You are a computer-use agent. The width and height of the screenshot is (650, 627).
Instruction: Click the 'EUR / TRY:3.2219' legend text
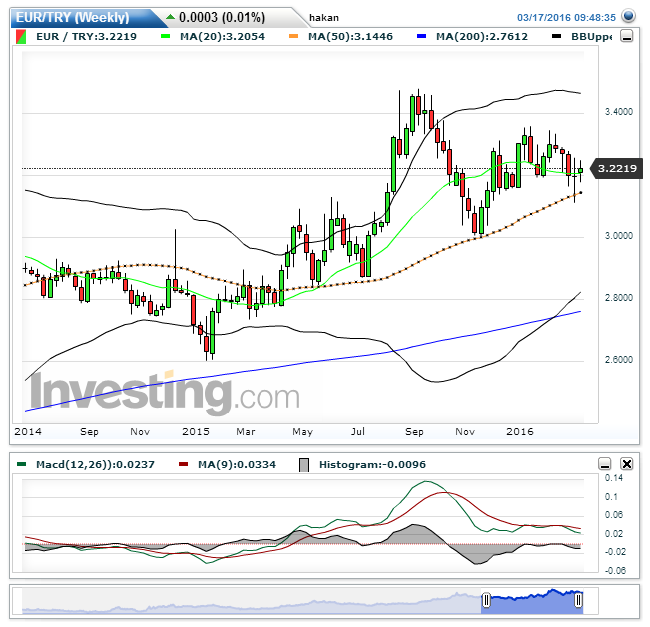pos(86,36)
